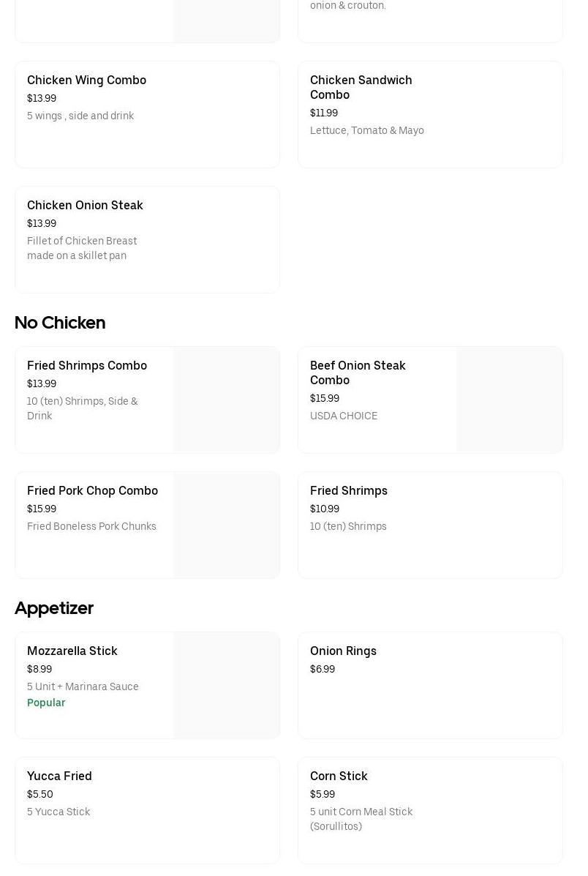The width and height of the screenshot is (588, 876).
Task: Click the green Popular tag
Action: (46, 703)
